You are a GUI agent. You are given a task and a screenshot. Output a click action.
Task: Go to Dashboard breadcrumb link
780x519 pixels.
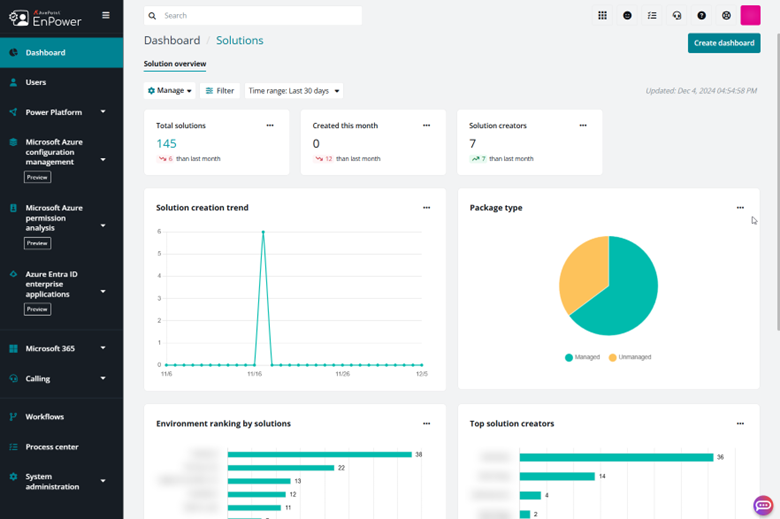[x=172, y=40]
